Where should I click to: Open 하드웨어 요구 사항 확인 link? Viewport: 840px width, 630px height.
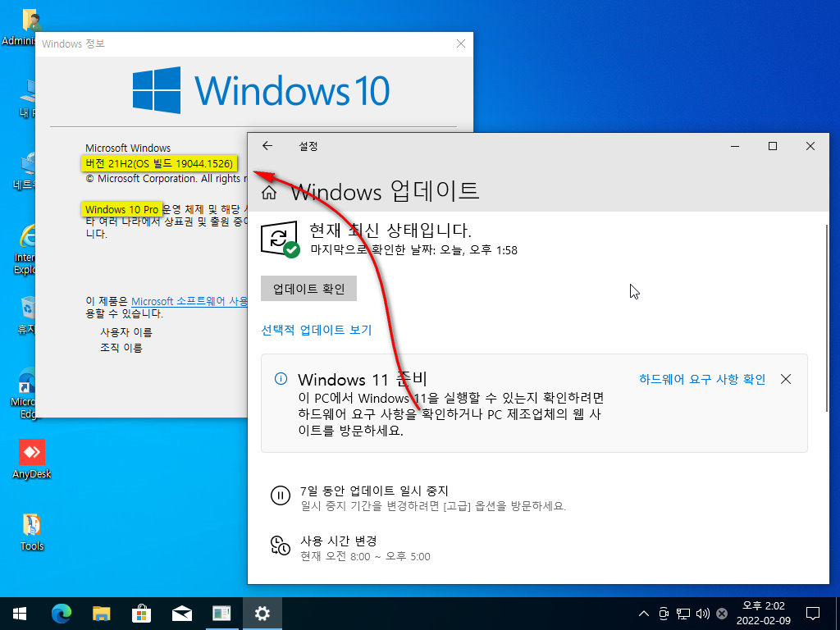click(702, 379)
